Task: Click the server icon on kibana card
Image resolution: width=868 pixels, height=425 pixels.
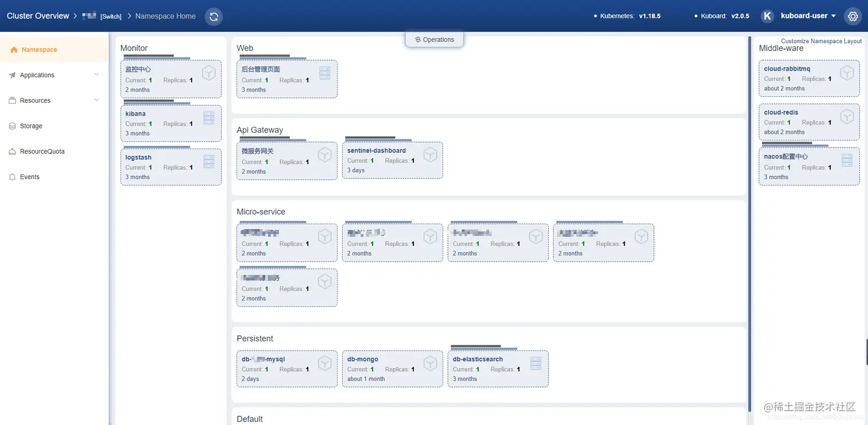Action: point(209,118)
